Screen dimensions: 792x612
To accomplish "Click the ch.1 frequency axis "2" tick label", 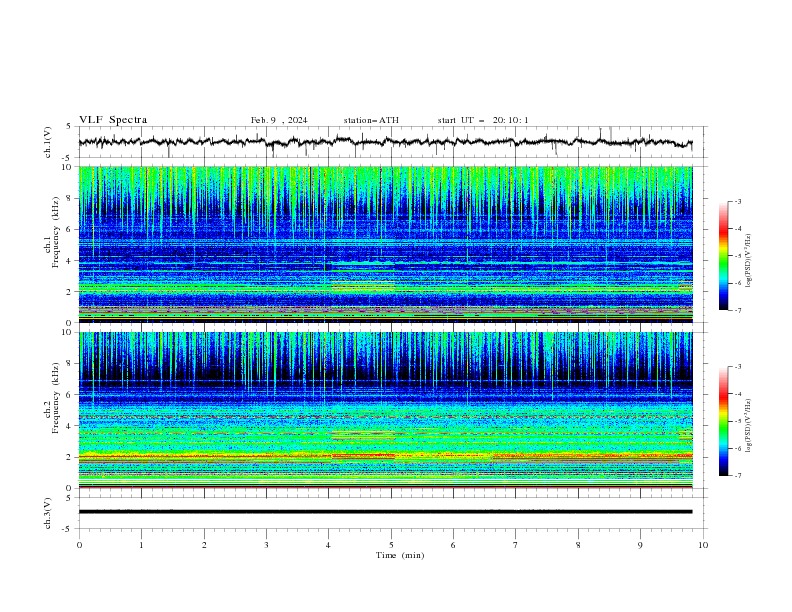I will click(71, 292).
